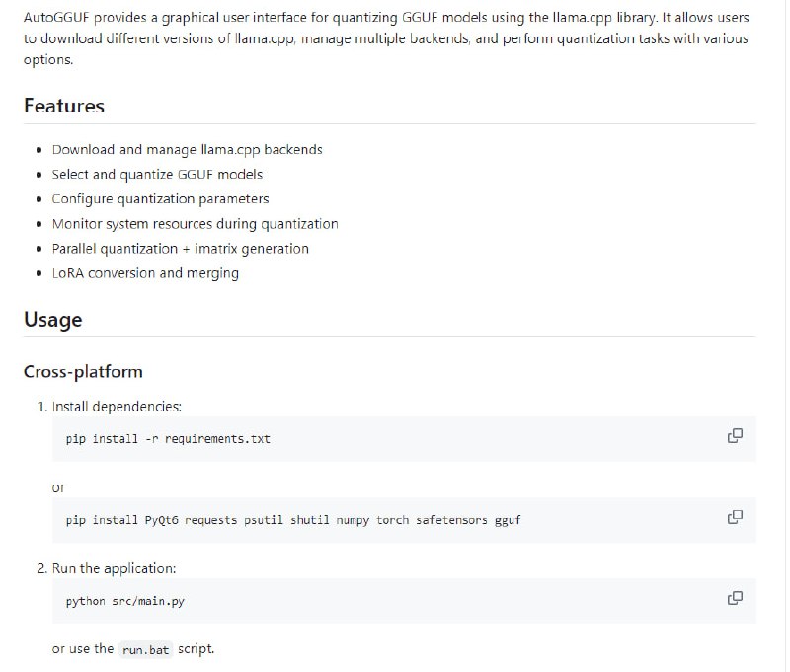Click the run.bat inline code label

coord(144,651)
